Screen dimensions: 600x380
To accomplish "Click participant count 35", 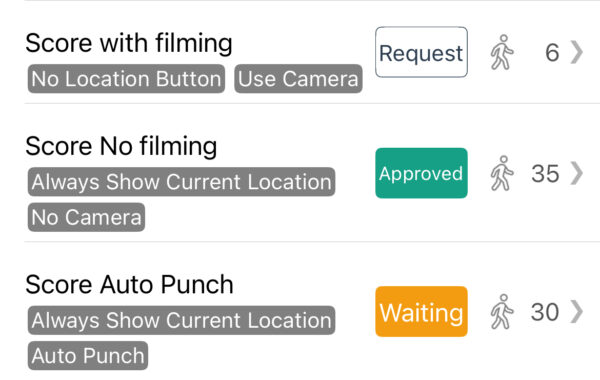I will [545, 174].
